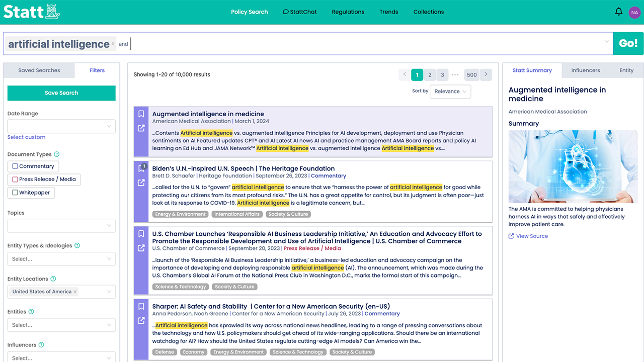
Task: Open the Sort by Relevance dropdown
Action: pyautogui.click(x=450, y=92)
